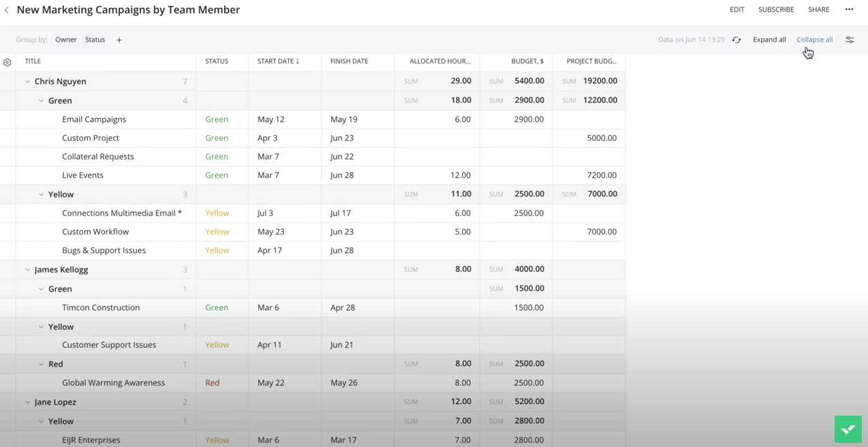Click Expand all
868x447 pixels.
(769, 40)
